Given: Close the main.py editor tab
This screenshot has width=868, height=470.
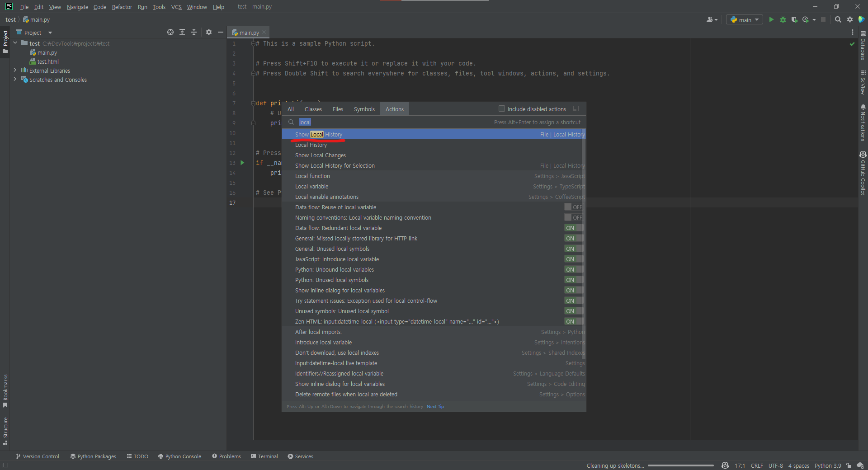Looking at the screenshot, I should (264, 32).
